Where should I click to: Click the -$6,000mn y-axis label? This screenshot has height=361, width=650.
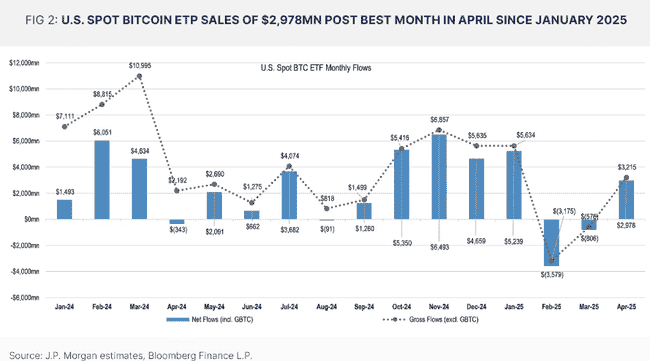click(x=24, y=298)
